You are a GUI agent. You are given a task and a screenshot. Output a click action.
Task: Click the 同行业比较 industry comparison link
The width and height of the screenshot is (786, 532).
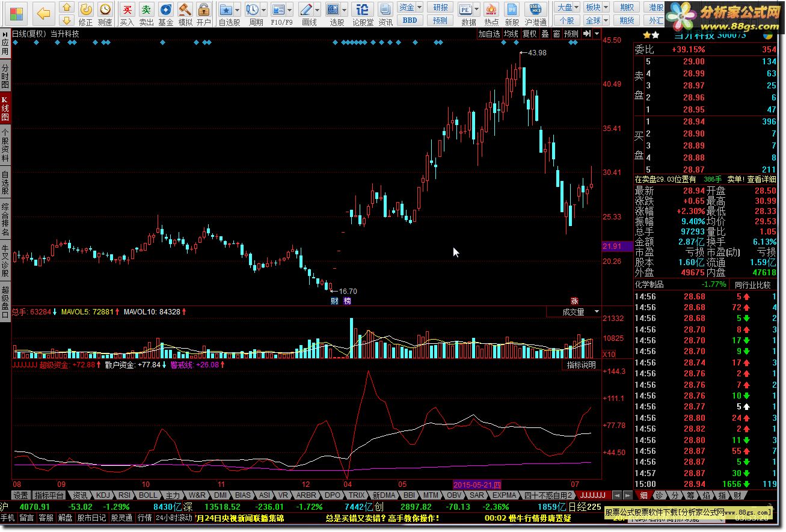752,284
